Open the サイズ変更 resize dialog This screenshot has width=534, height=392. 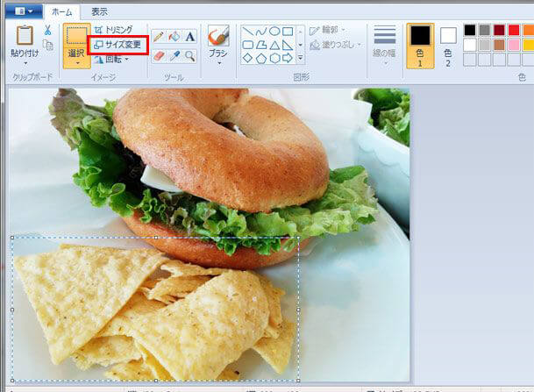[x=117, y=44]
